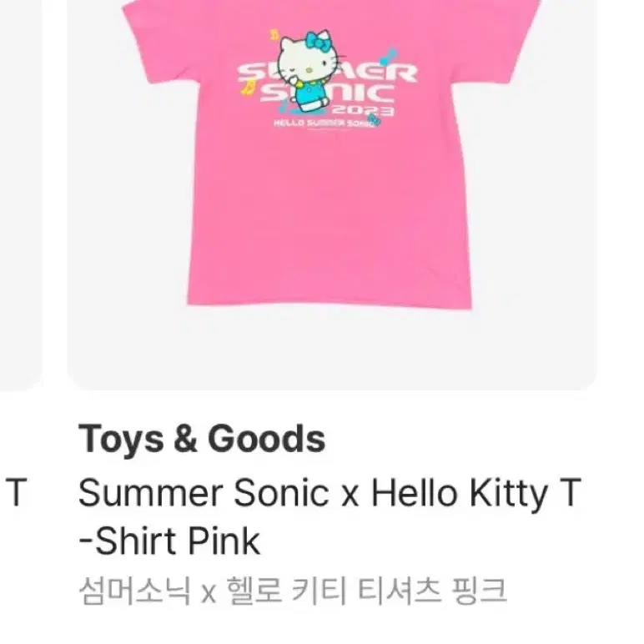
Task: Open the previous product card at left edge
Action: click(21, 193)
